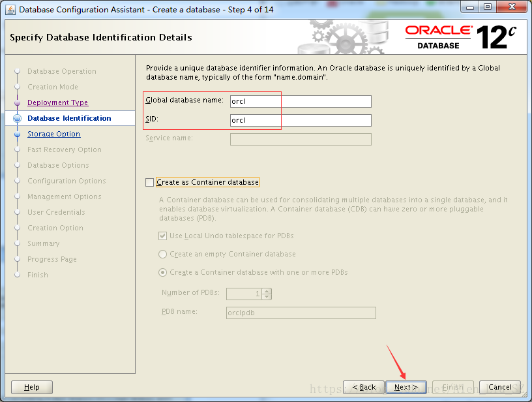Select Database Identification step
This screenshot has width=532, height=402.
[69, 118]
